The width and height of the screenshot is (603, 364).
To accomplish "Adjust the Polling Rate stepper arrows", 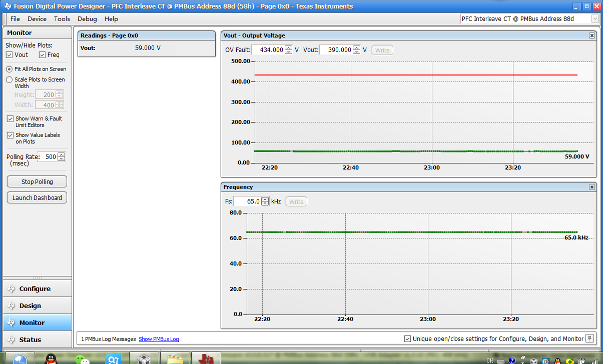I will [x=62, y=157].
